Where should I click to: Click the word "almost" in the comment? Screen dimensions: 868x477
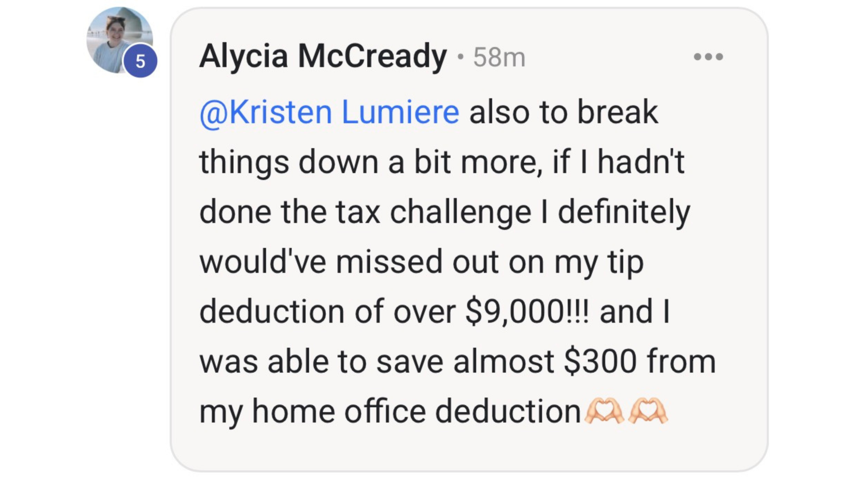click(x=504, y=361)
